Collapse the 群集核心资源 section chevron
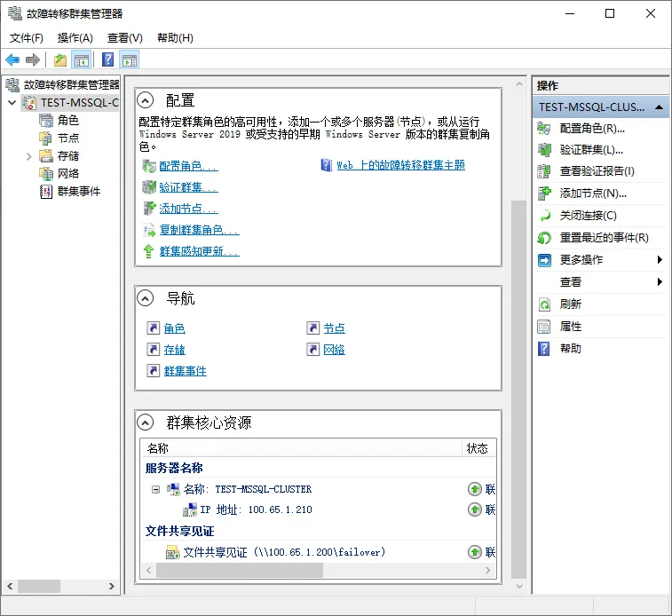 click(x=146, y=423)
